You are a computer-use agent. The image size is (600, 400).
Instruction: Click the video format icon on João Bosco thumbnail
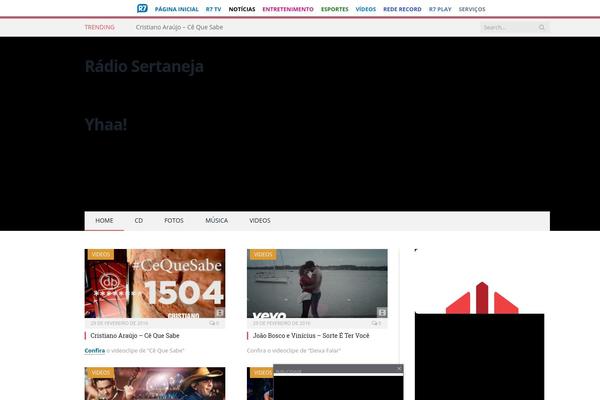point(382,312)
